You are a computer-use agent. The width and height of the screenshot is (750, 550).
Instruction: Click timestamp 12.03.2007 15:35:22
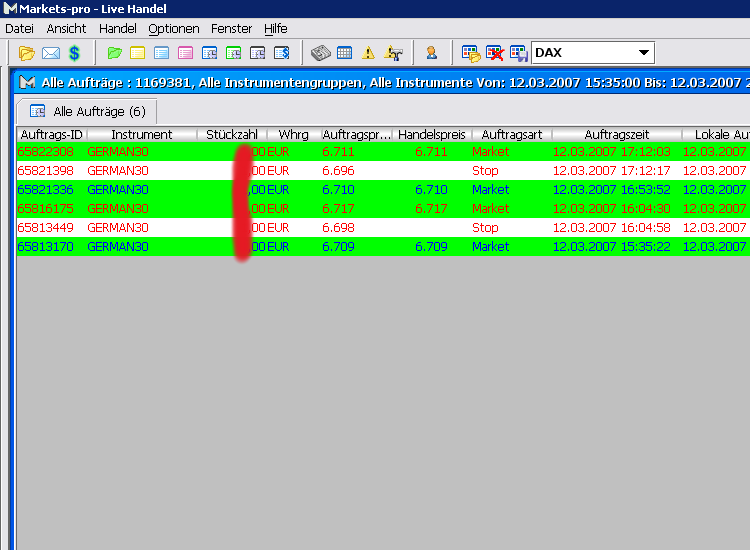[x=612, y=247]
